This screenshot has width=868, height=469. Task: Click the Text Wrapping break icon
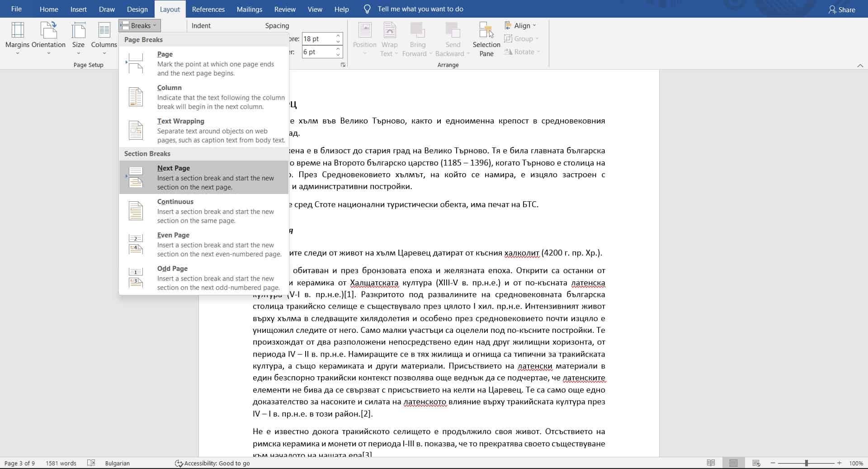pyautogui.click(x=136, y=130)
